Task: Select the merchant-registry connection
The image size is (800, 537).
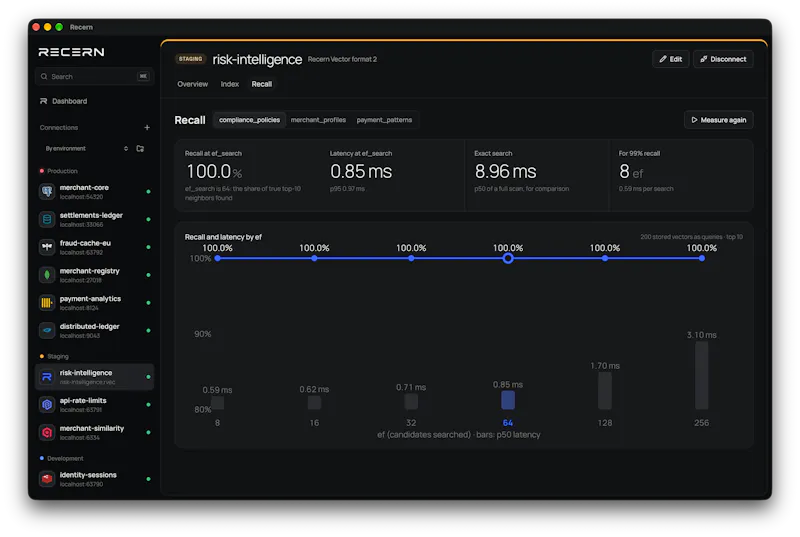Action: 94,275
